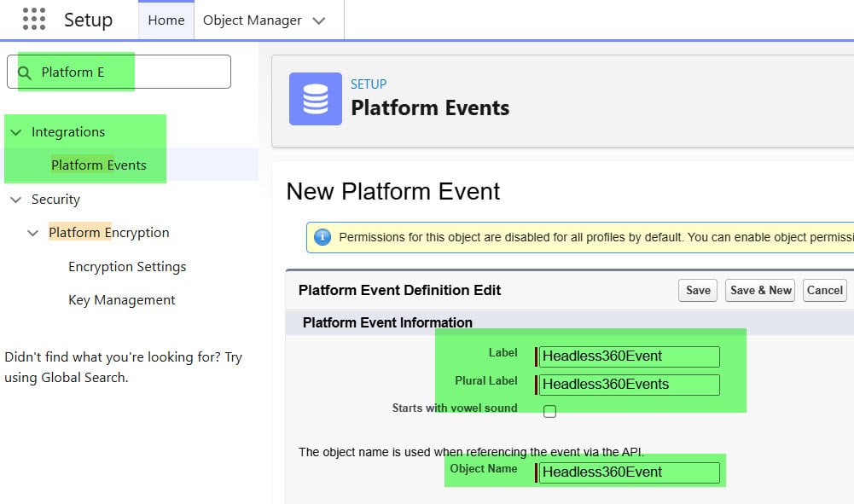Viewport: 854px width, 504px height.
Task: Click the Cancel button
Action: click(825, 290)
